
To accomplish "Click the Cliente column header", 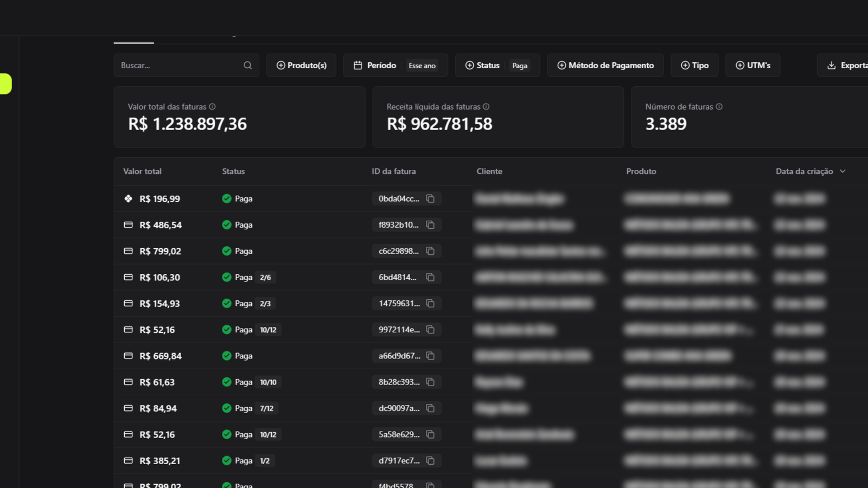I will click(x=489, y=171).
